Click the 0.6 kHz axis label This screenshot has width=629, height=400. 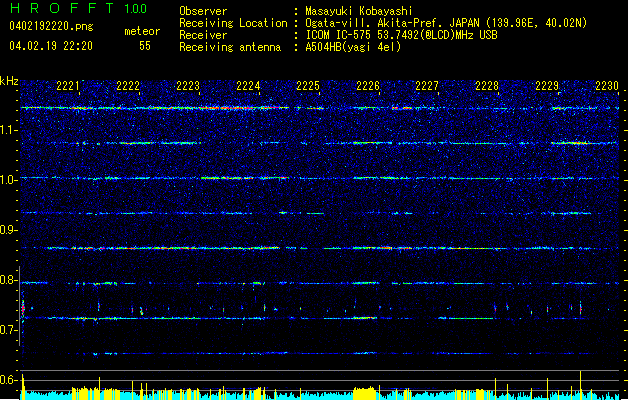(8, 380)
